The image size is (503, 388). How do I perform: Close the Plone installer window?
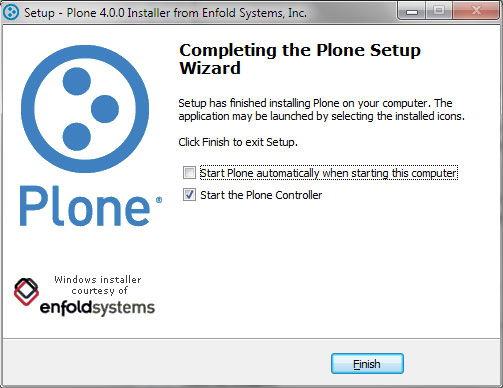coord(476,11)
